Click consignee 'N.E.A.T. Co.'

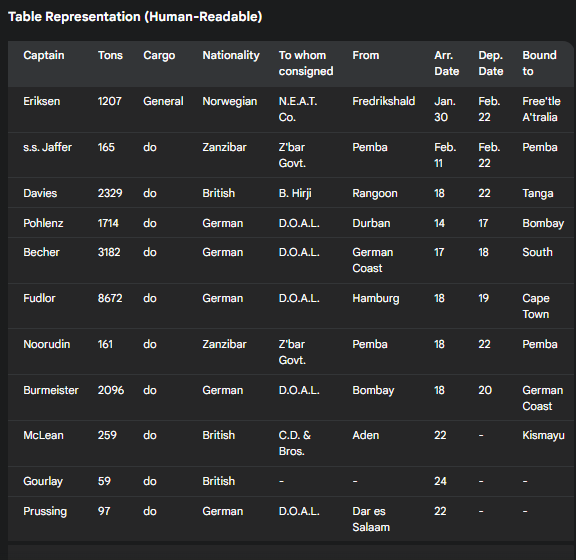[298, 109]
